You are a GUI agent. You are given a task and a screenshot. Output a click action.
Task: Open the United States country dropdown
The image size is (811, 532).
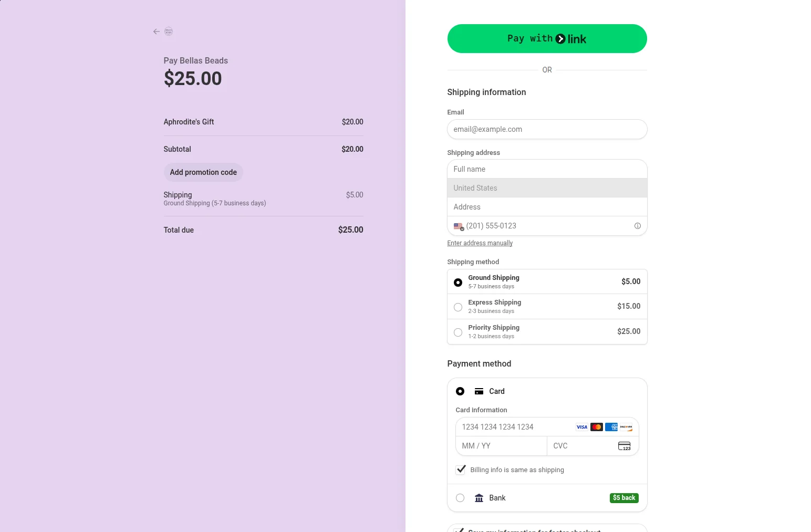pyautogui.click(x=547, y=187)
